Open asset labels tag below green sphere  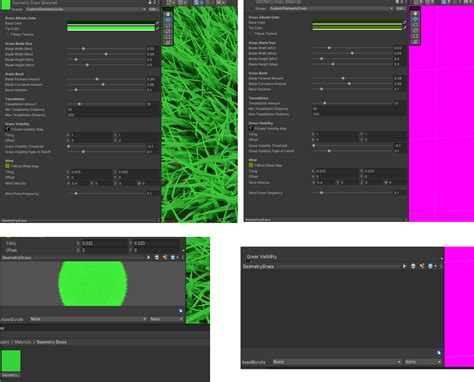(180, 310)
